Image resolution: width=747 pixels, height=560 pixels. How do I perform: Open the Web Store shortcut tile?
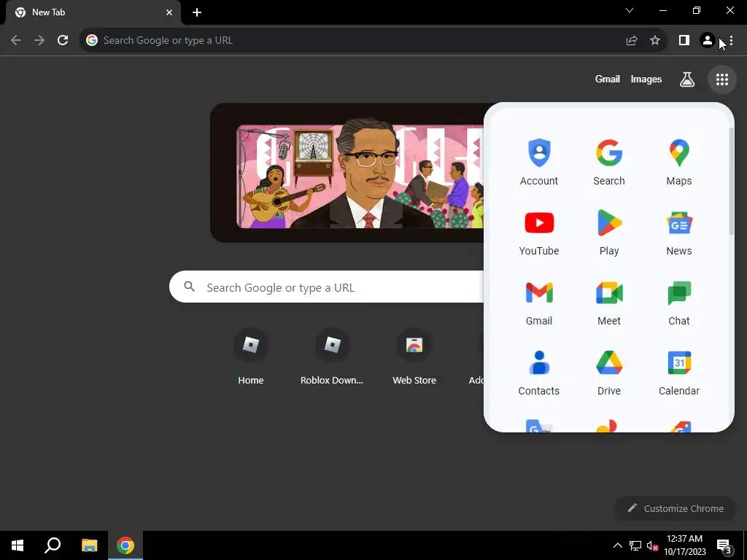(414, 356)
